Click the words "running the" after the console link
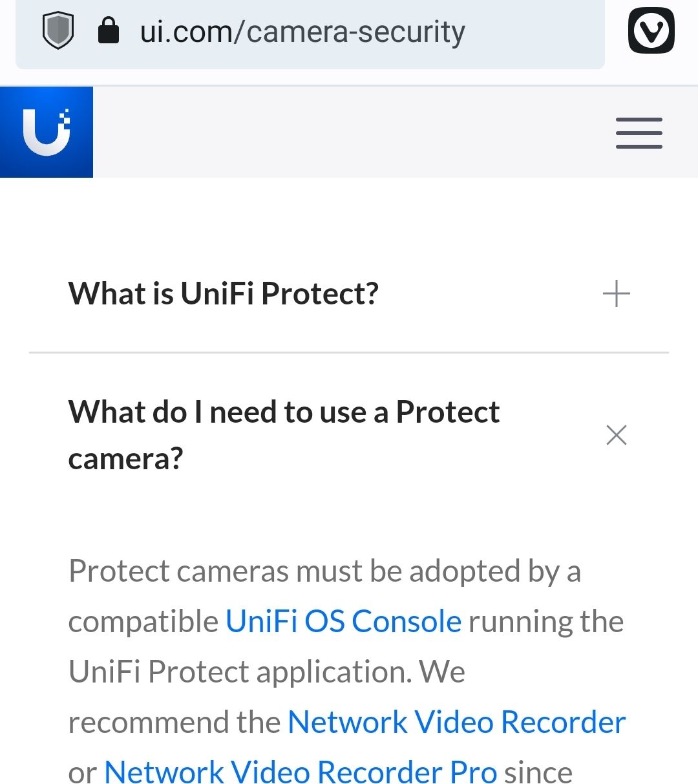698x784 pixels. point(545,622)
